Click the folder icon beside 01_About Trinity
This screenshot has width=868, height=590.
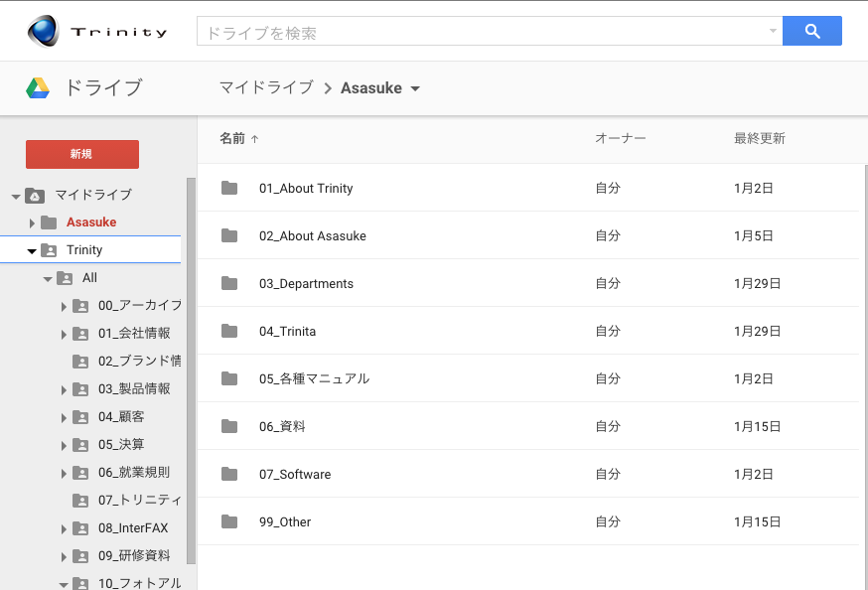228,188
